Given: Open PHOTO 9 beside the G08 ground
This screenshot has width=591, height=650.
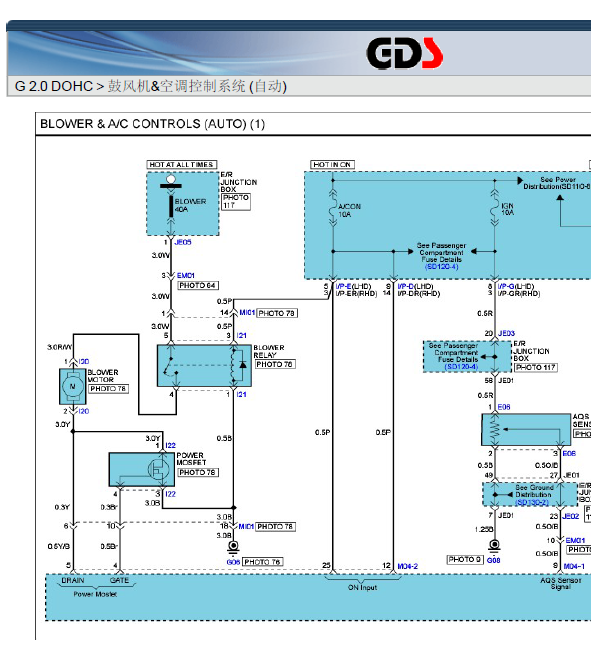Looking at the screenshot, I should pos(465,559).
